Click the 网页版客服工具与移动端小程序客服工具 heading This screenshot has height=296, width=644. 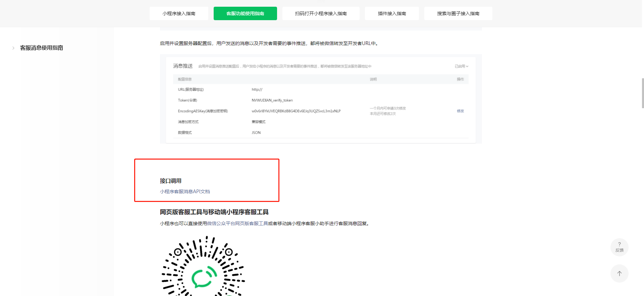[x=214, y=212]
